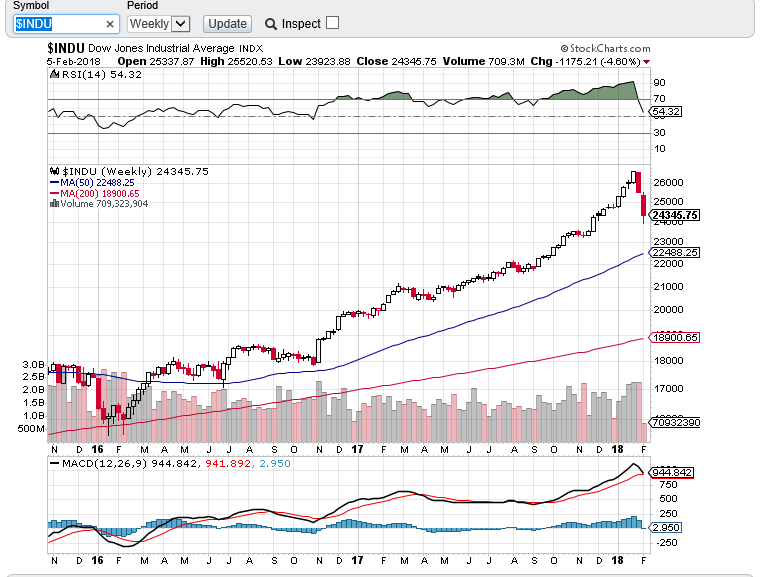Click the Open 25337.87 header value
Screen dimensions: 760x577
coord(156,62)
